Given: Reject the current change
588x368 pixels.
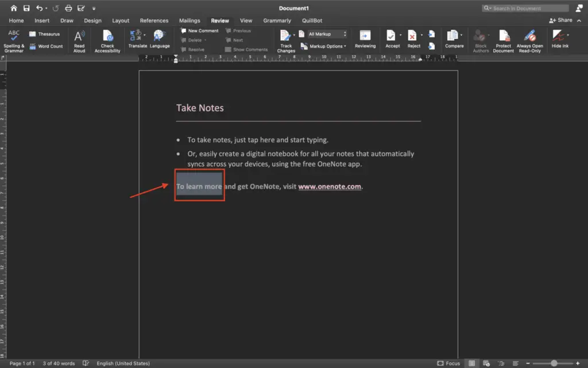Looking at the screenshot, I should coord(412,39).
